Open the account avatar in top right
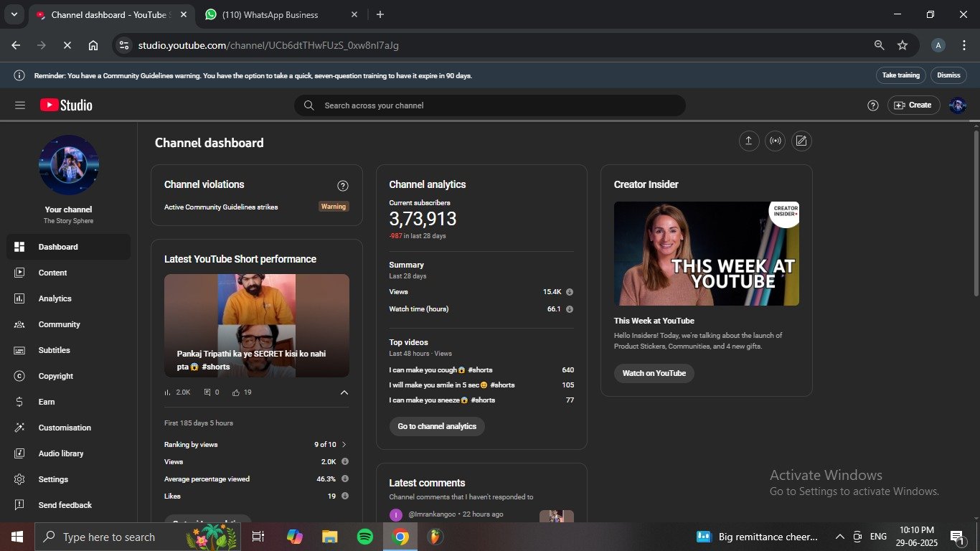 tap(958, 105)
